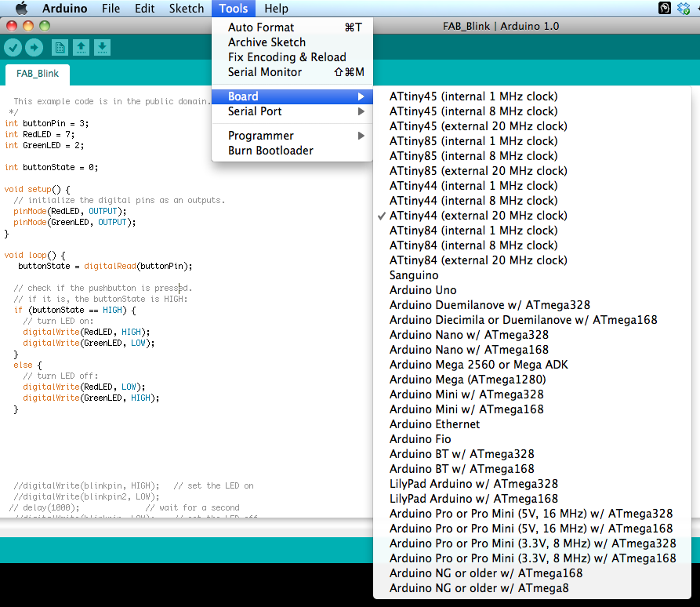Click the dark square icon in the menu bar
700x607 pixels.
pyautogui.click(x=665, y=8)
